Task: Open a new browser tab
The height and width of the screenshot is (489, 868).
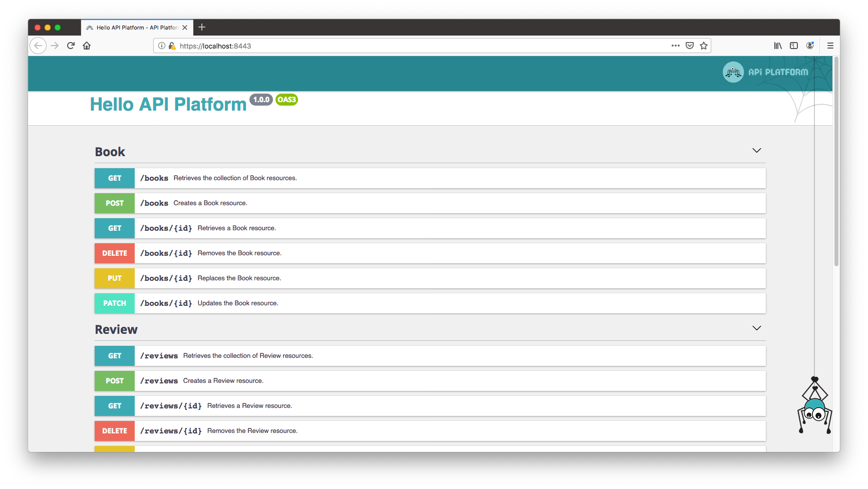Action: (202, 28)
